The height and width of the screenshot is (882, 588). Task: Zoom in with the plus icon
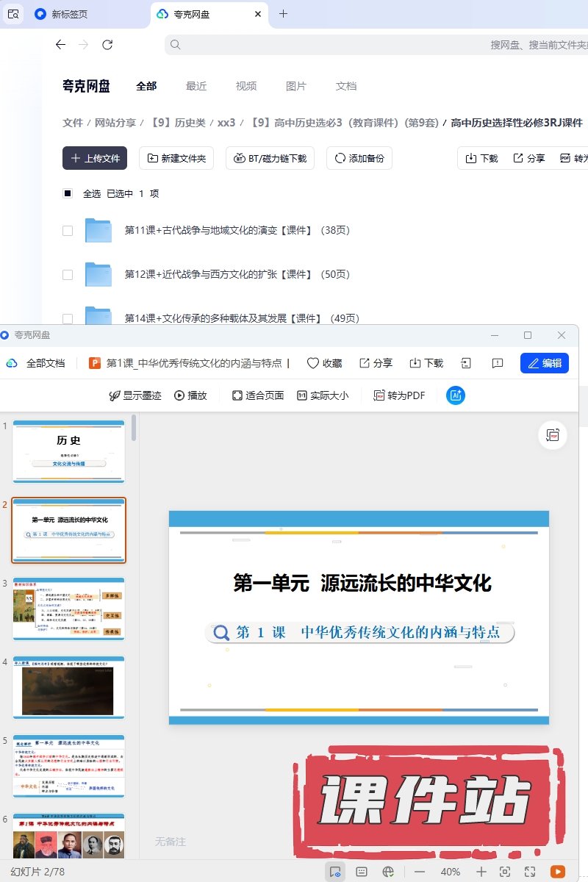point(481,872)
